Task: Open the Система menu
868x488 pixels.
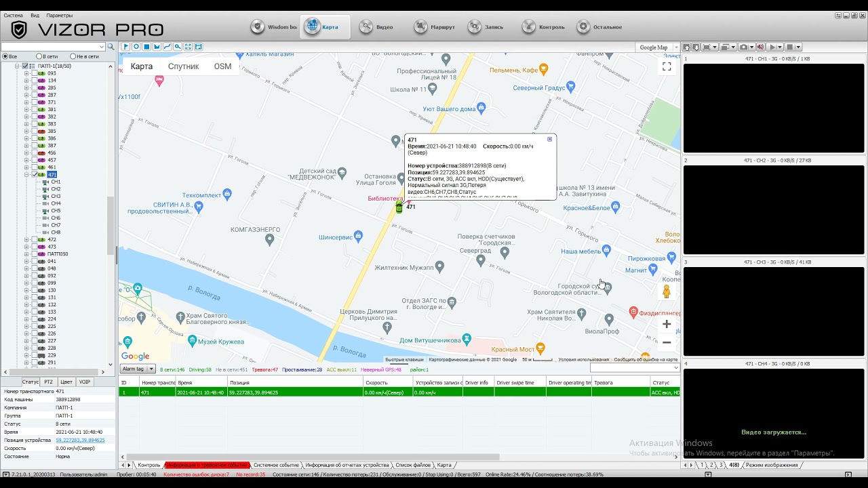Action: pos(13,15)
